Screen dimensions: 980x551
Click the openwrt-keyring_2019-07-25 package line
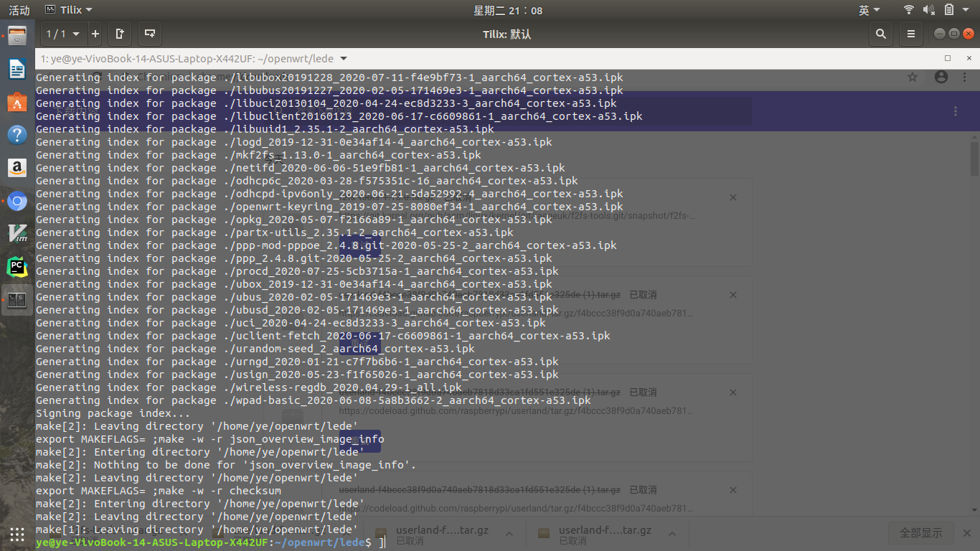click(x=330, y=207)
